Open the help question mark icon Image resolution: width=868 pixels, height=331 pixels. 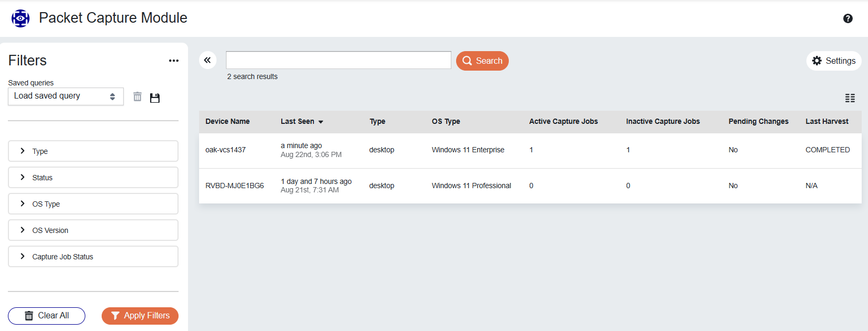[x=847, y=18]
